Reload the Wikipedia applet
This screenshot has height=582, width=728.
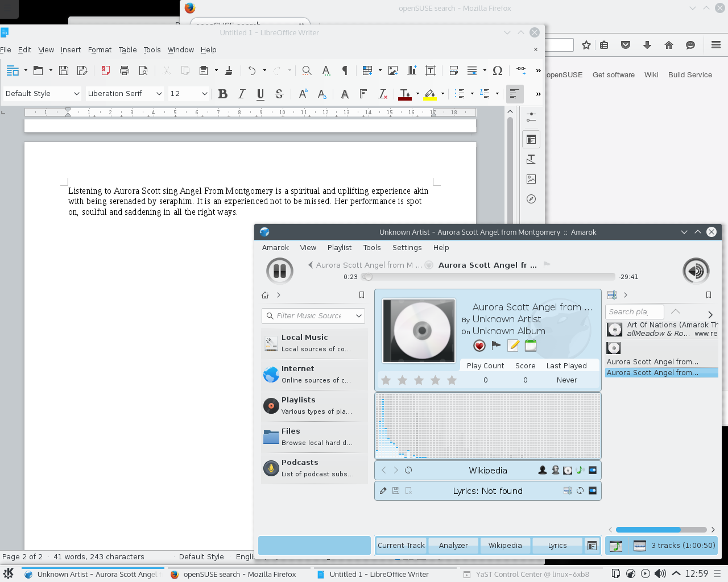(x=408, y=470)
